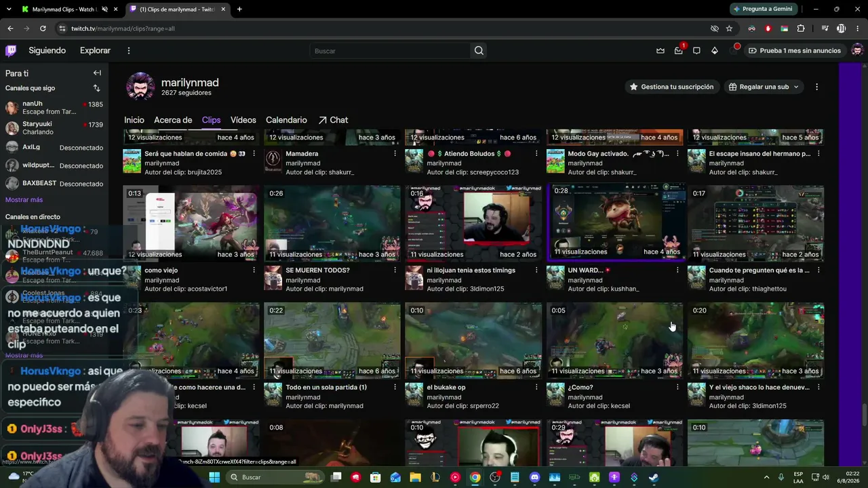
Task: Open options for 'SE MUEREN TODOS?' clip
Action: click(x=395, y=270)
